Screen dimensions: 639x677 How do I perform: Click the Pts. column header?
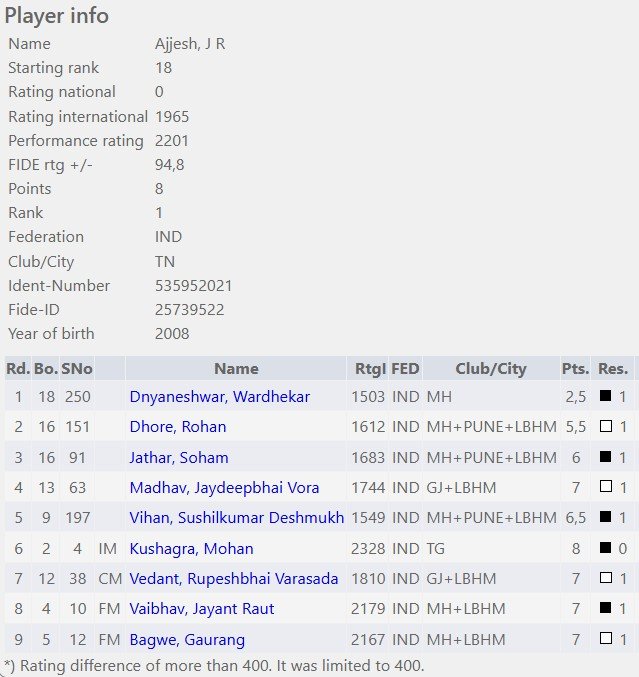pos(576,368)
